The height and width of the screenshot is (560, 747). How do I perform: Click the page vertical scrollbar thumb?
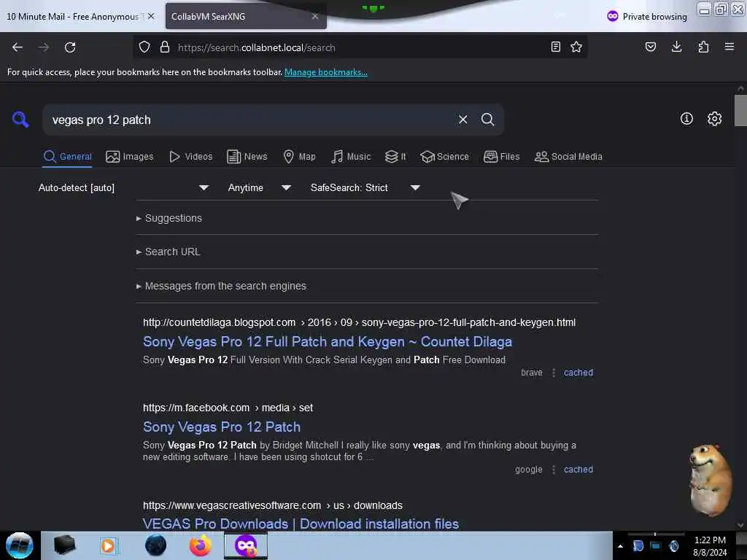click(740, 111)
